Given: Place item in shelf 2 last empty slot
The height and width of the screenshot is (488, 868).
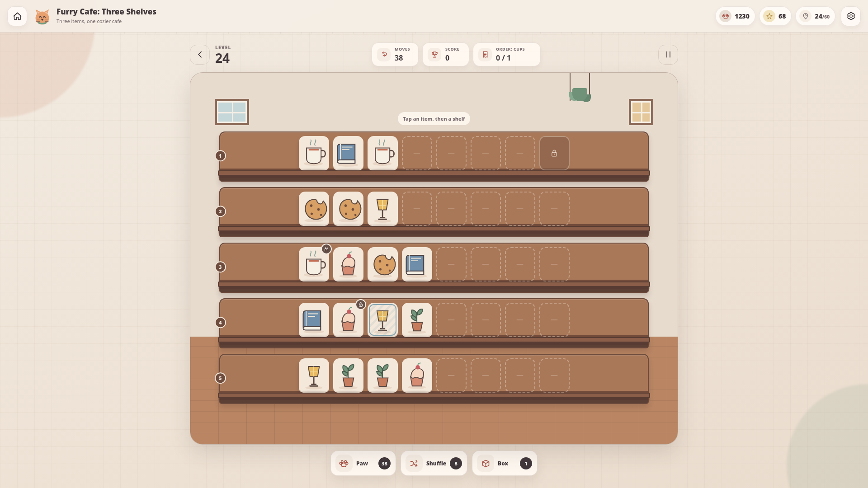Looking at the screenshot, I should click(554, 209).
